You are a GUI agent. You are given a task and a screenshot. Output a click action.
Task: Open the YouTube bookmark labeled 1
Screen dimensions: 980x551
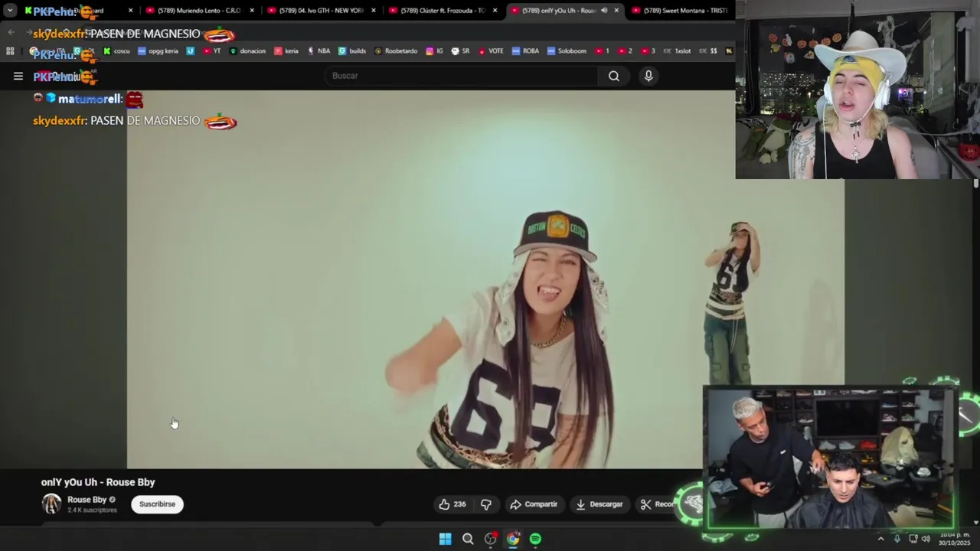pos(602,51)
